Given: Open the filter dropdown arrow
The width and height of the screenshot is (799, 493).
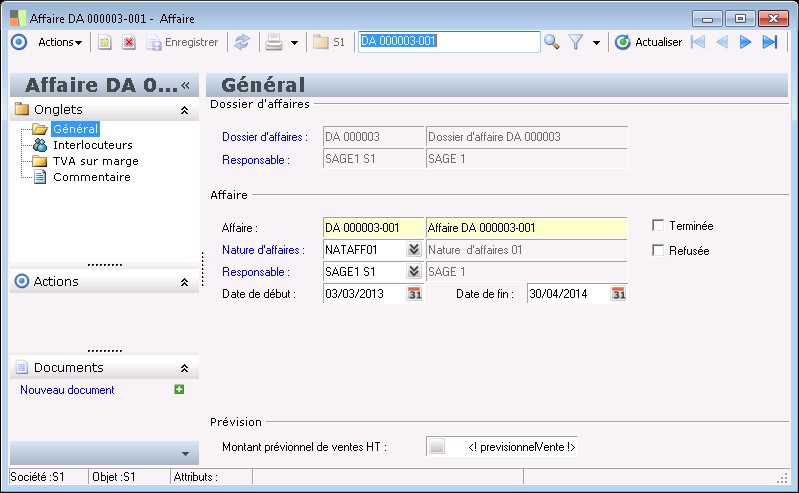Looking at the screenshot, I should [x=596, y=43].
